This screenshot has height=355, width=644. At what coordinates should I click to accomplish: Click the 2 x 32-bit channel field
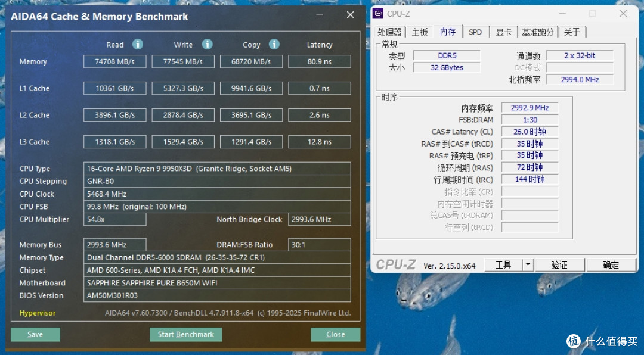[x=580, y=55]
